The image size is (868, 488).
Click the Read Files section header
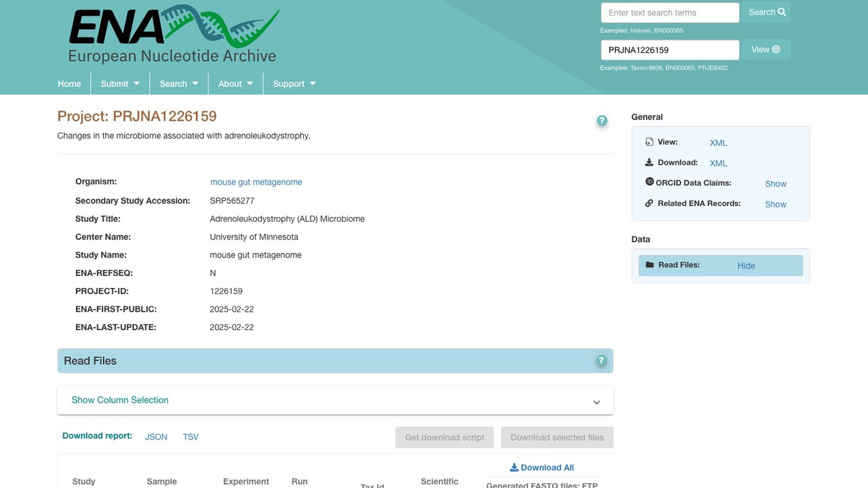pyautogui.click(x=335, y=361)
